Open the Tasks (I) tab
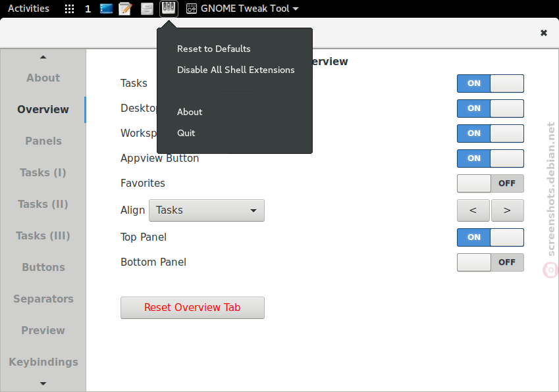Image resolution: width=559 pixels, height=392 pixels. [43, 173]
